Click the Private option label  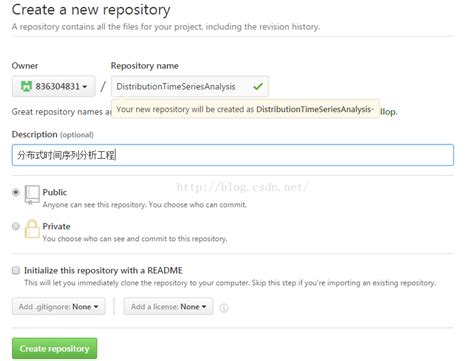[x=56, y=226]
